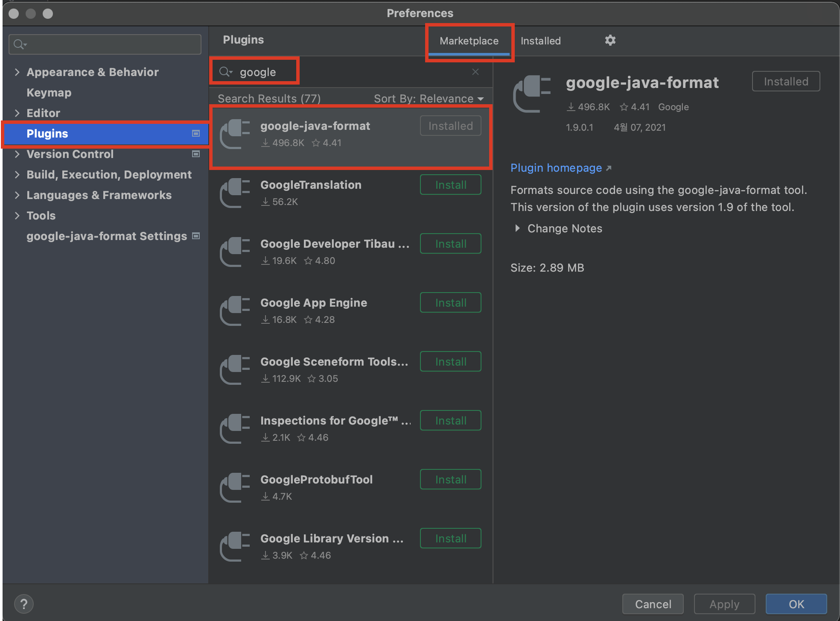Click the OK button
Viewport: 840px width, 621px height.
[x=796, y=604]
